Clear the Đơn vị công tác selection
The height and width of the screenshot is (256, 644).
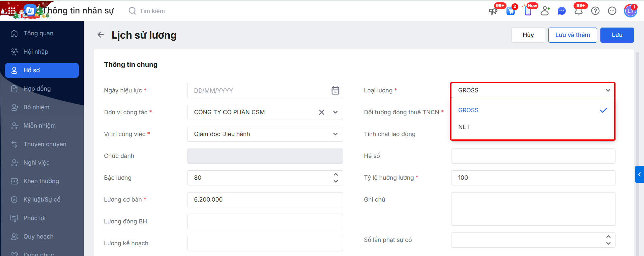pyautogui.click(x=321, y=112)
